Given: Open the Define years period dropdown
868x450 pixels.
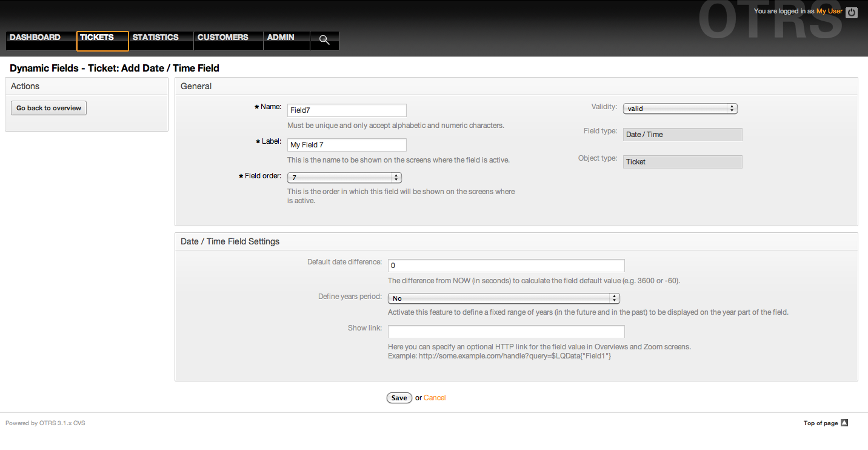Looking at the screenshot, I should click(x=503, y=298).
